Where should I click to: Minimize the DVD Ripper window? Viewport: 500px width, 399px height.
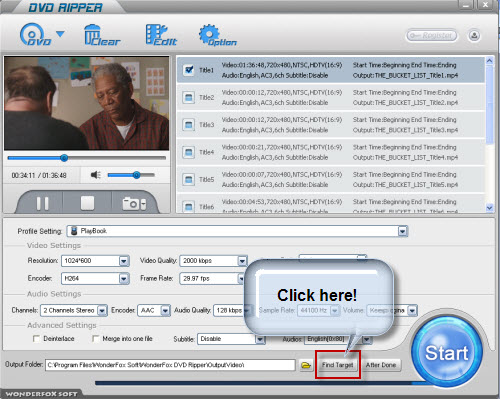click(x=466, y=5)
